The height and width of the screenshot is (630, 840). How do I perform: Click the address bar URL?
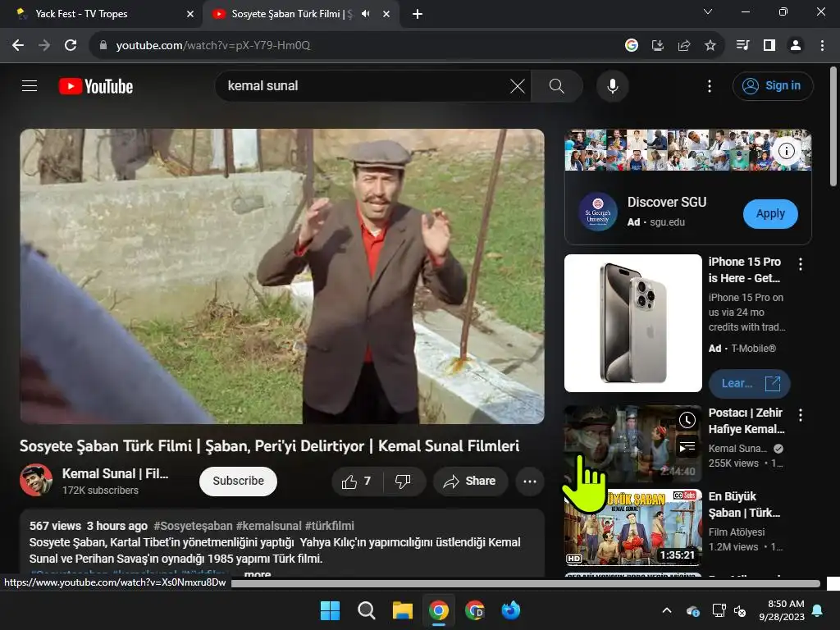point(213,46)
